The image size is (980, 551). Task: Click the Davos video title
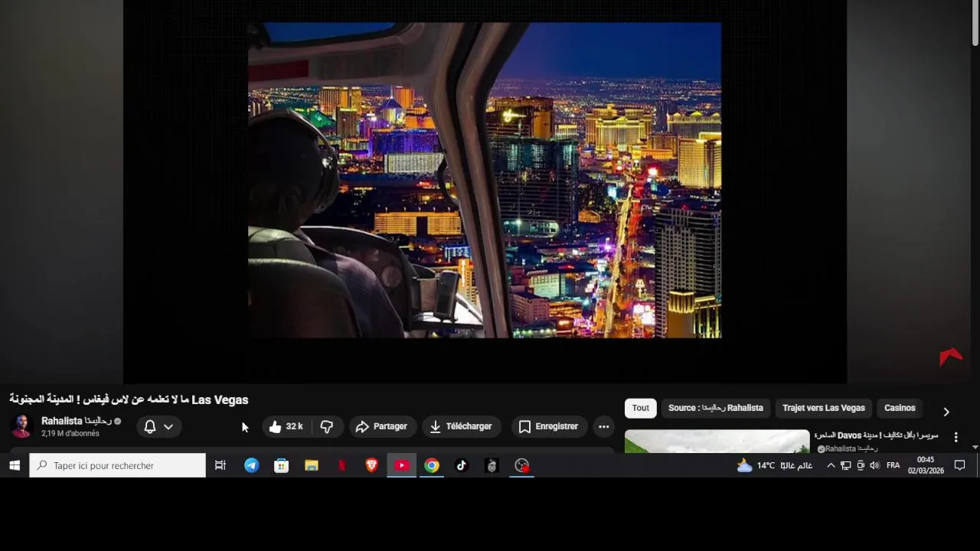click(x=876, y=435)
